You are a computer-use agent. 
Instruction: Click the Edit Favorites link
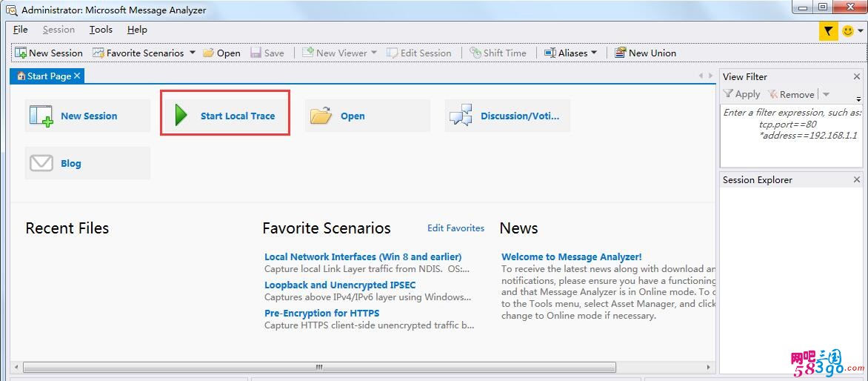(x=455, y=228)
